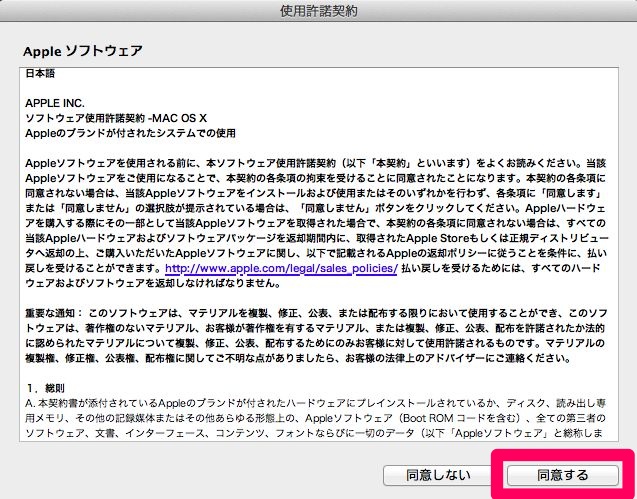This screenshot has width=637, height=499.
Task: Click the '1. 総則' section heading
Action: [x=45, y=388]
